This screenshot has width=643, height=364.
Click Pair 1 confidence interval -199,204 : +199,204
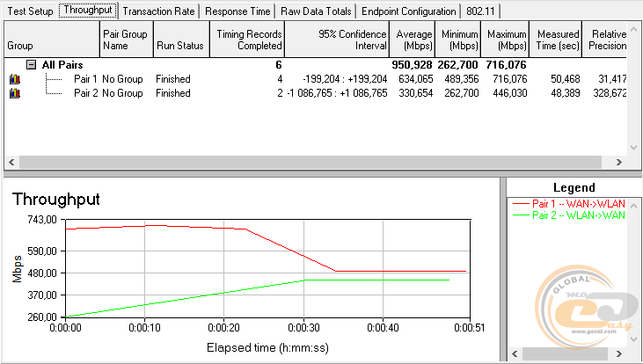[345, 79]
